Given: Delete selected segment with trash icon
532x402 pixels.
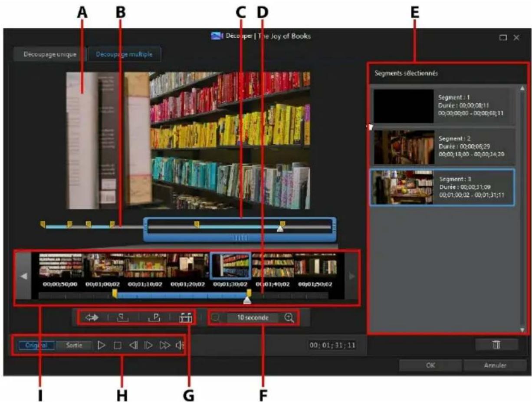Looking at the screenshot, I should tap(496, 345).
